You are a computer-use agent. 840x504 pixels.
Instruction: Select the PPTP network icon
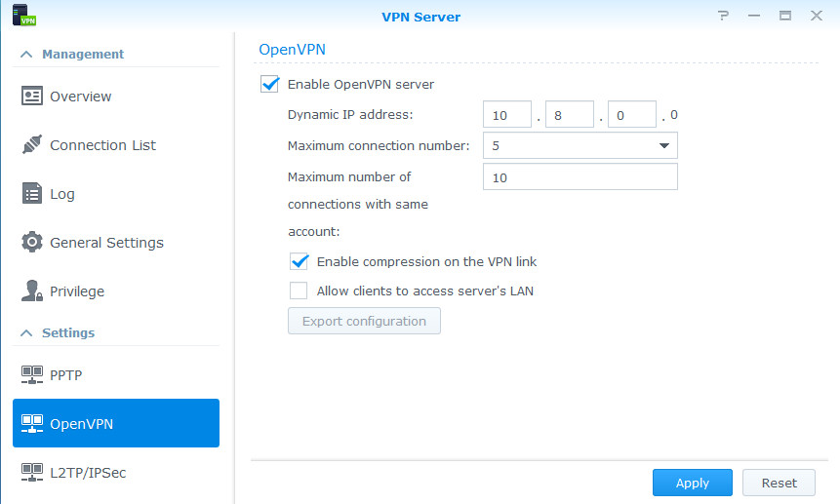click(x=32, y=374)
